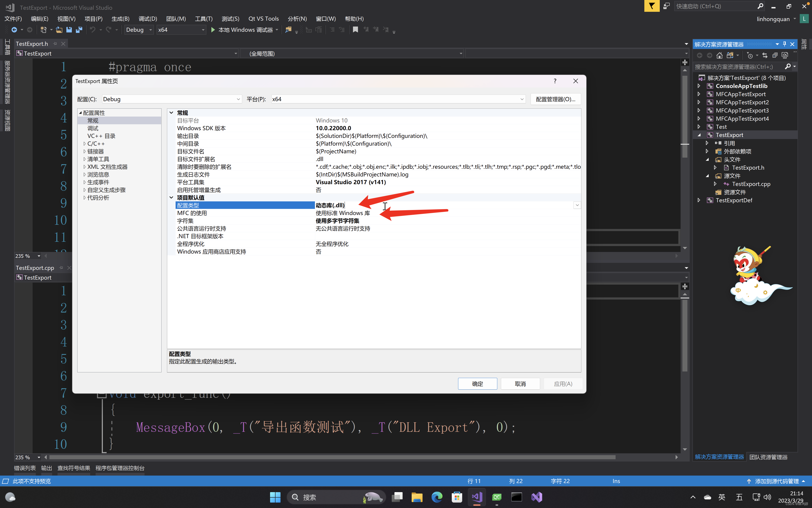Click the feedback icon beside quick launch

pos(667,6)
